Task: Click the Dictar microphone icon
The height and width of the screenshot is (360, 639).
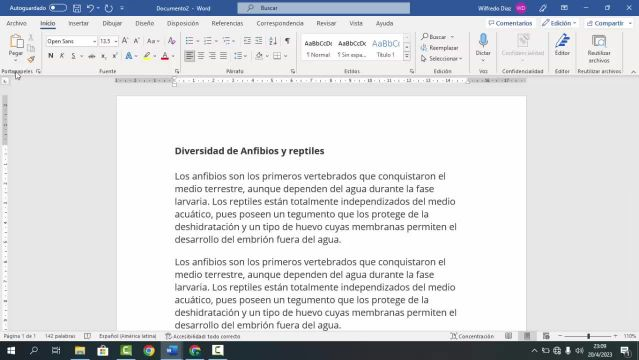Action: pyautogui.click(x=483, y=41)
